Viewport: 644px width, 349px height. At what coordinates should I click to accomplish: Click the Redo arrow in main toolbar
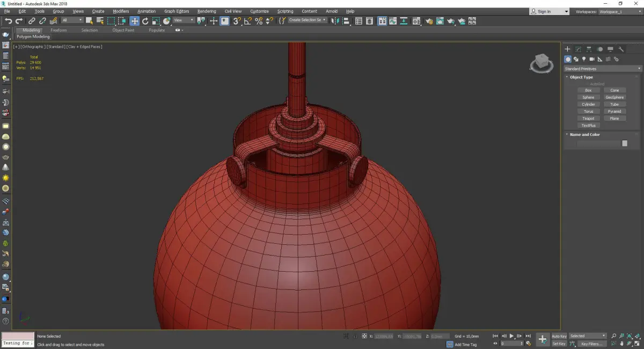[x=19, y=21]
